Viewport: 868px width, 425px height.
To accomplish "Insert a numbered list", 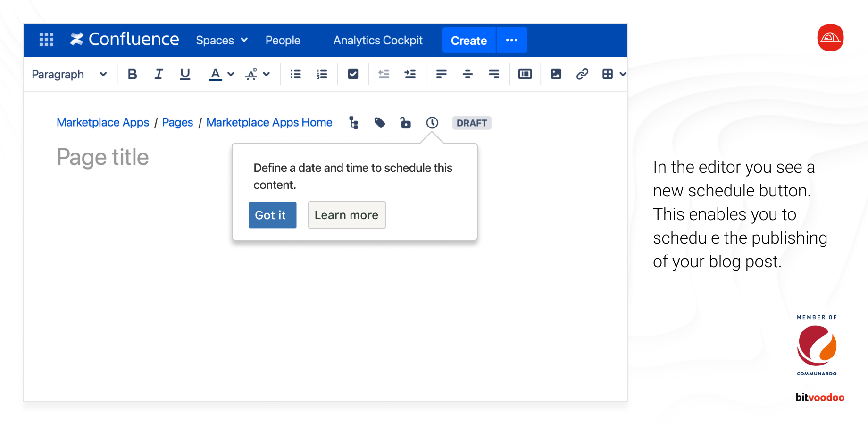I will (322, 74).
